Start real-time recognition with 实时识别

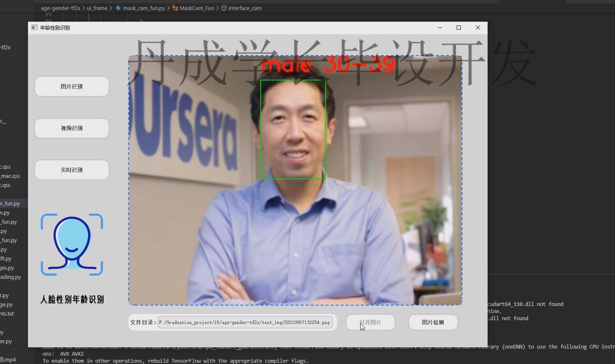(x=71, y=170)
